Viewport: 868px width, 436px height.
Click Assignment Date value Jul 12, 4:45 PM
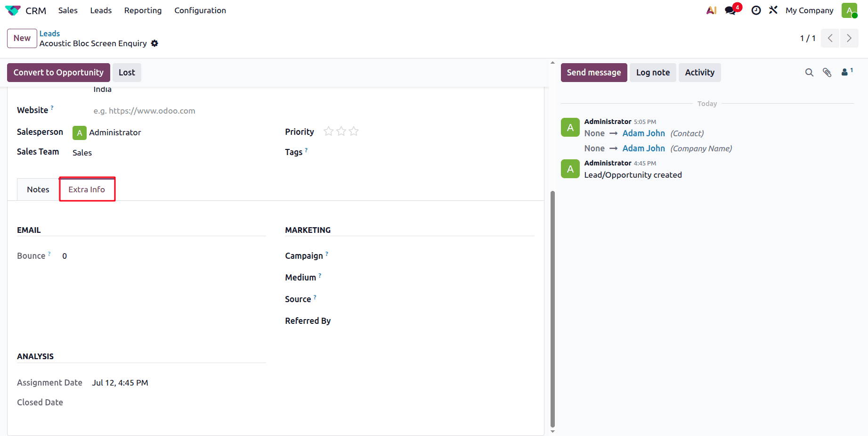tap(120, 383)
